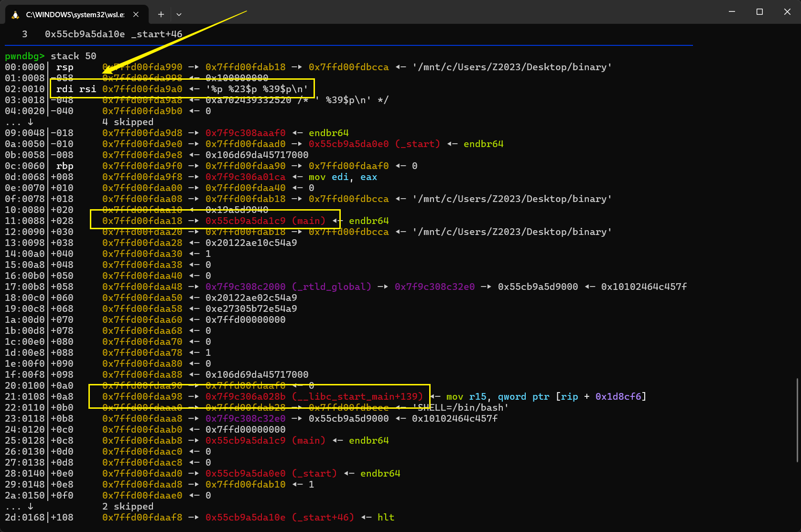
Task: Click the '4 skipped' line
Action: coord(128,122)
